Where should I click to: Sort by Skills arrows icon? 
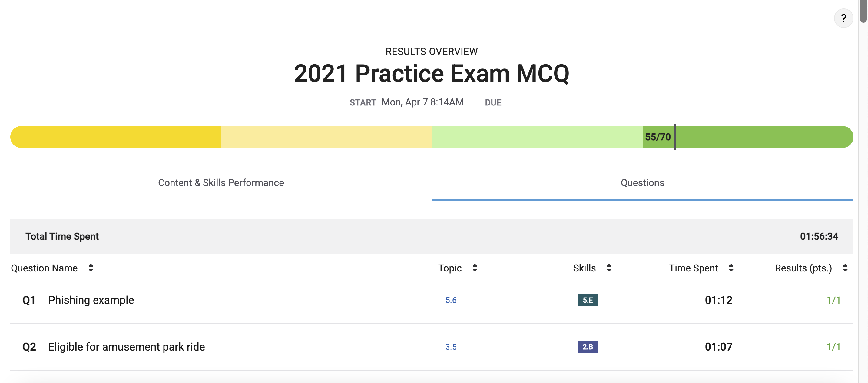click(608, 268)
